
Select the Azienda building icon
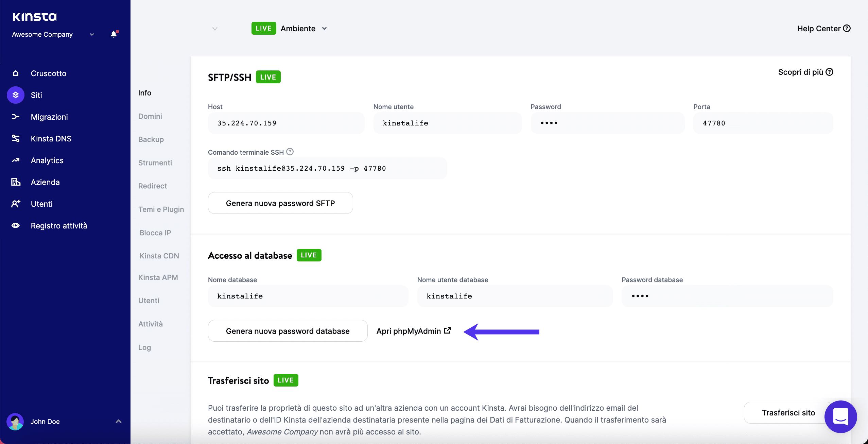coord(15,182)
